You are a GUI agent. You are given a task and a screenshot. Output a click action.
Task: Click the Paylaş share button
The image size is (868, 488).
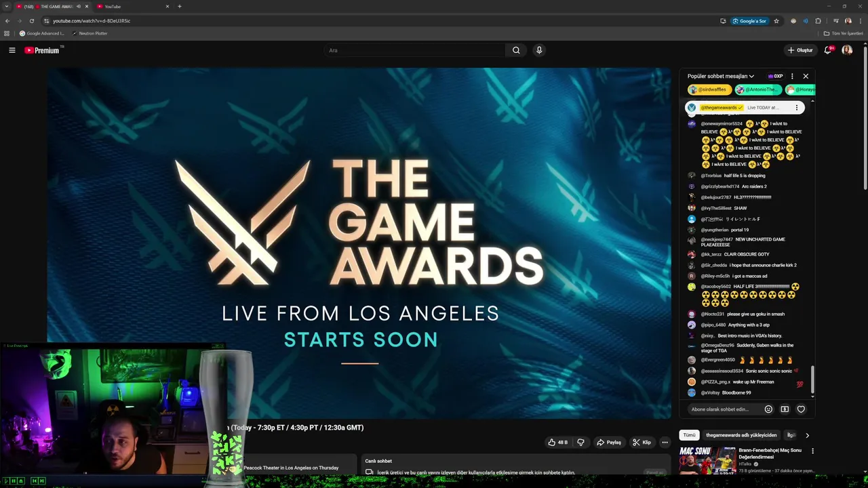click(x=609, y=443)
